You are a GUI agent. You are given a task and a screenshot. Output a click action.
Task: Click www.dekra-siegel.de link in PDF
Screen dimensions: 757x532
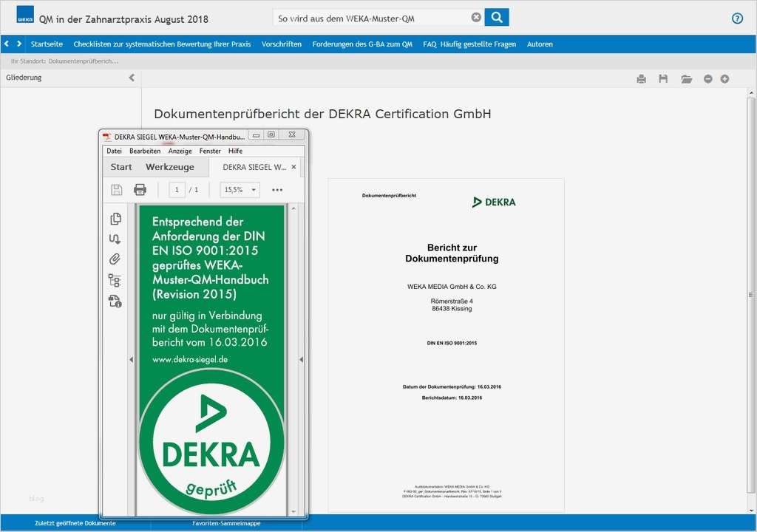190,360
